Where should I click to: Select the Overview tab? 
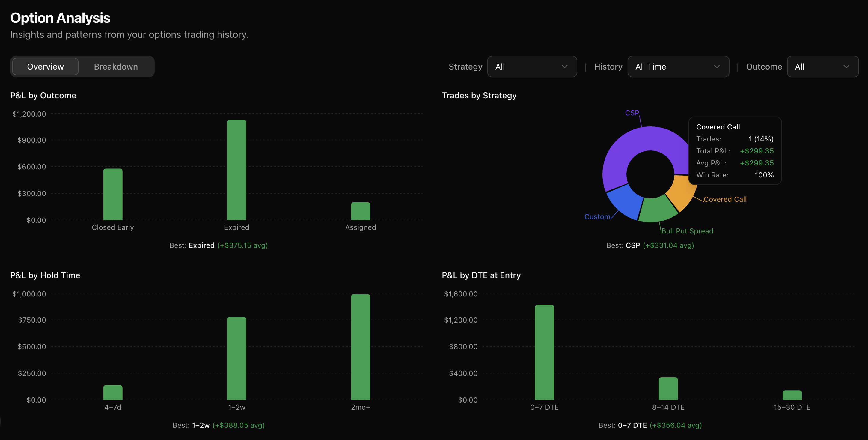[x=45, y=67]
